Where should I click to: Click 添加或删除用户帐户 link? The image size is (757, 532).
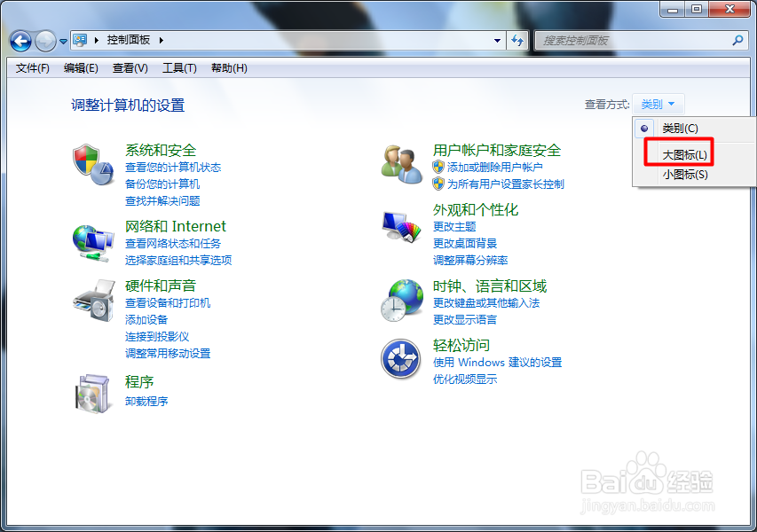(495, 168)
